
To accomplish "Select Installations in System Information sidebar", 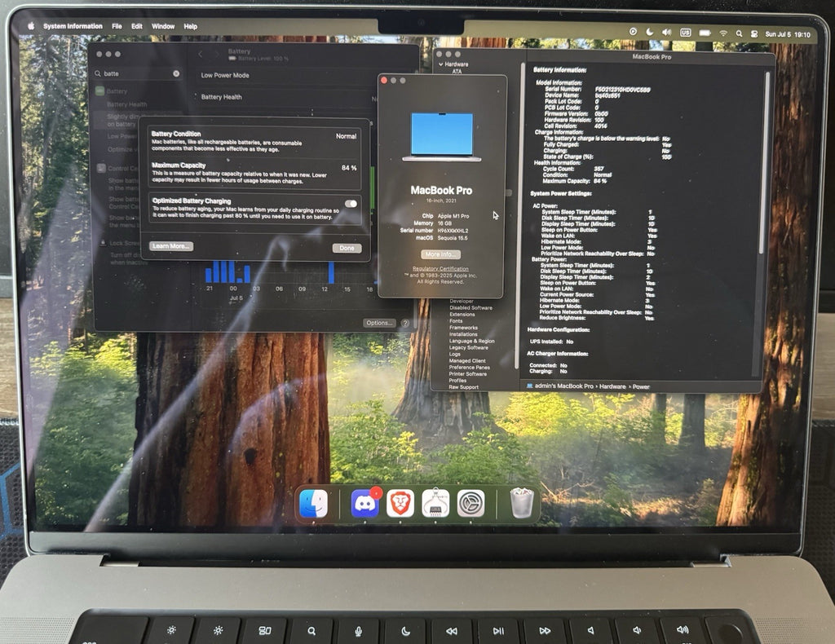I will tap(463, 334).
